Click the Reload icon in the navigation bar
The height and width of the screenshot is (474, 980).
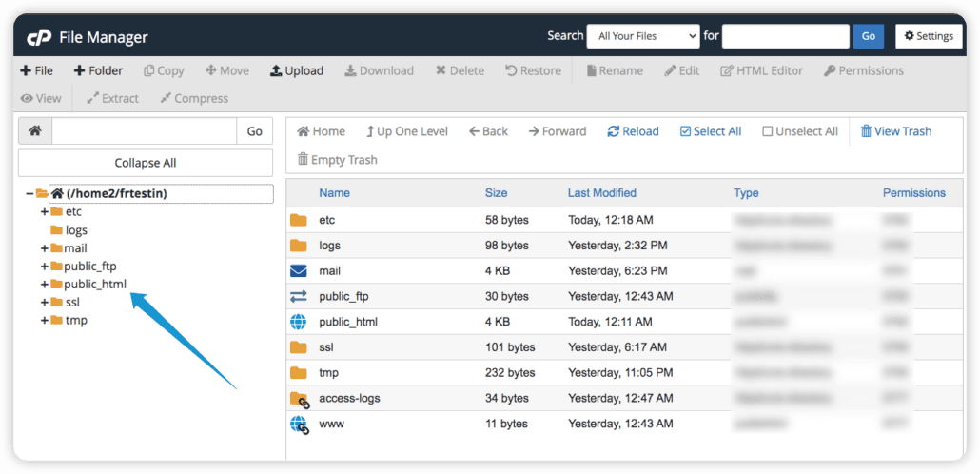coord(614,131)
